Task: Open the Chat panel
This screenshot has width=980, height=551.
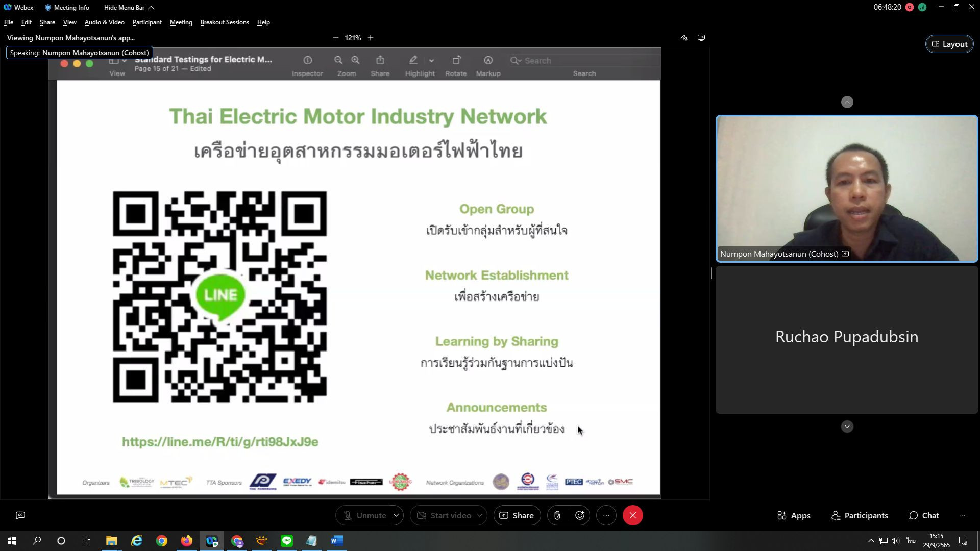Action: click(924, 515)
